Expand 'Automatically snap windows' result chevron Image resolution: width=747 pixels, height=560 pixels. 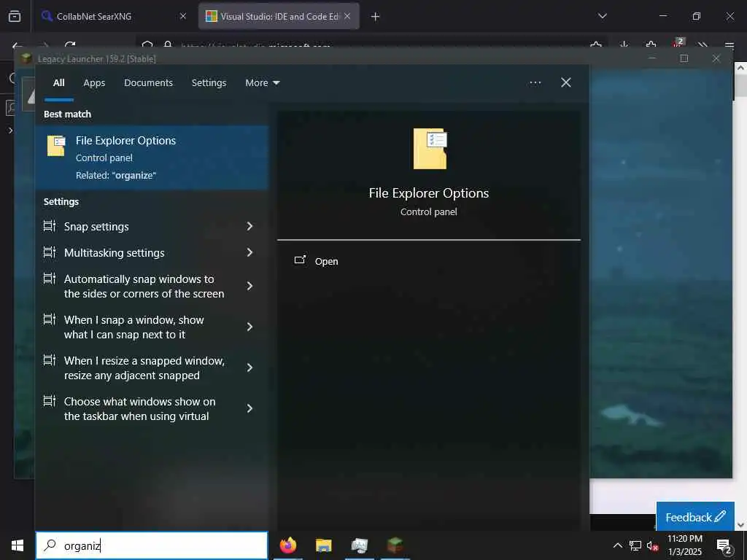point(249,286)
